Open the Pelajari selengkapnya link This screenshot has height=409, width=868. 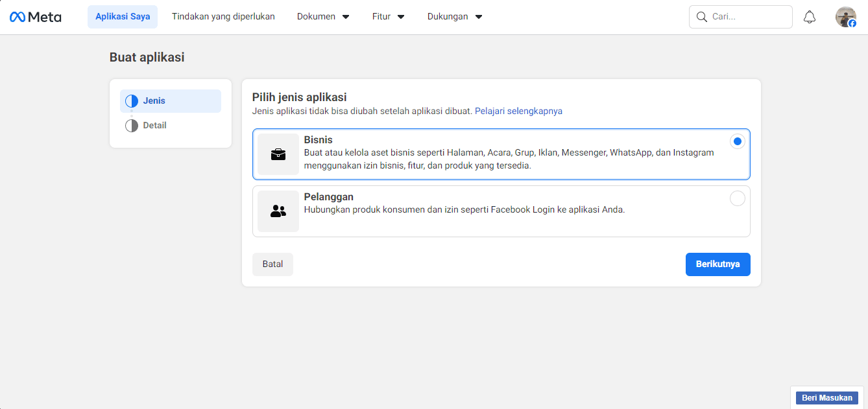pyautogui.click(x=518, y=111)
